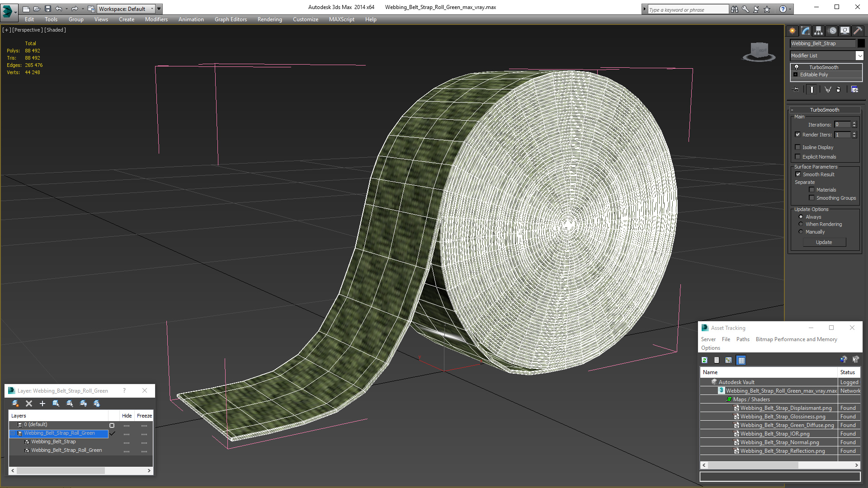Toggle the Smooth Result checkbox
Screen dimensions: 868x488
(798, 174)
